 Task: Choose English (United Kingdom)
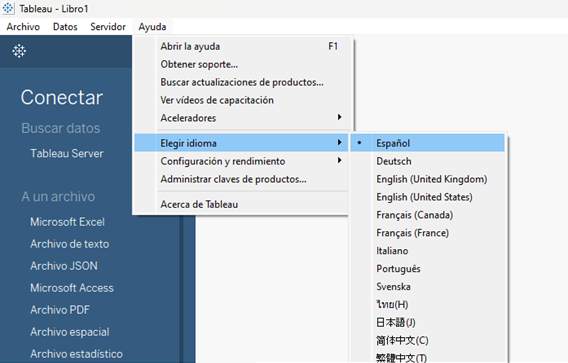[427, 179]
